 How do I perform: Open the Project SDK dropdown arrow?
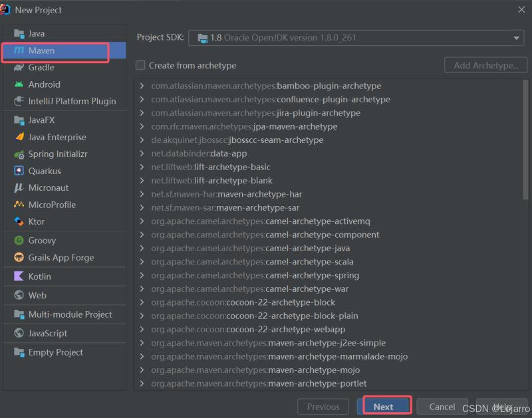coord(517,38)
